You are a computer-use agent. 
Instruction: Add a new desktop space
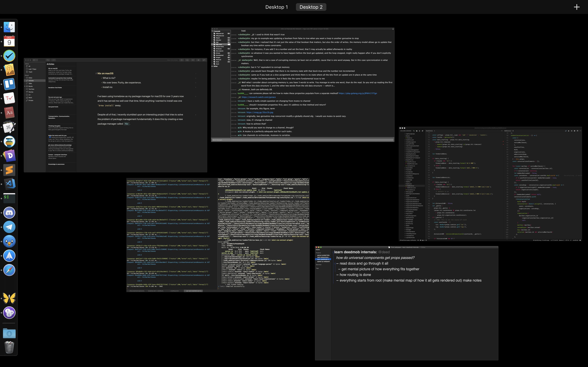(577, 7)
